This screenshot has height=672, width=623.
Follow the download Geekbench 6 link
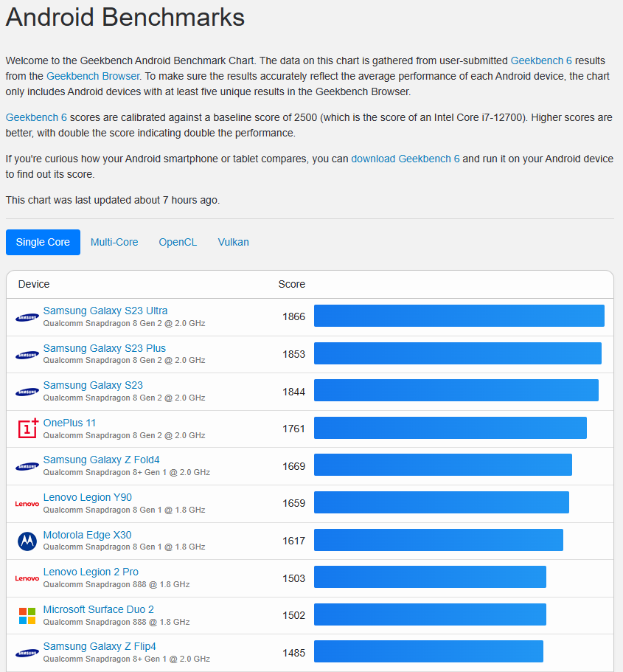click(x=406, y=159)
